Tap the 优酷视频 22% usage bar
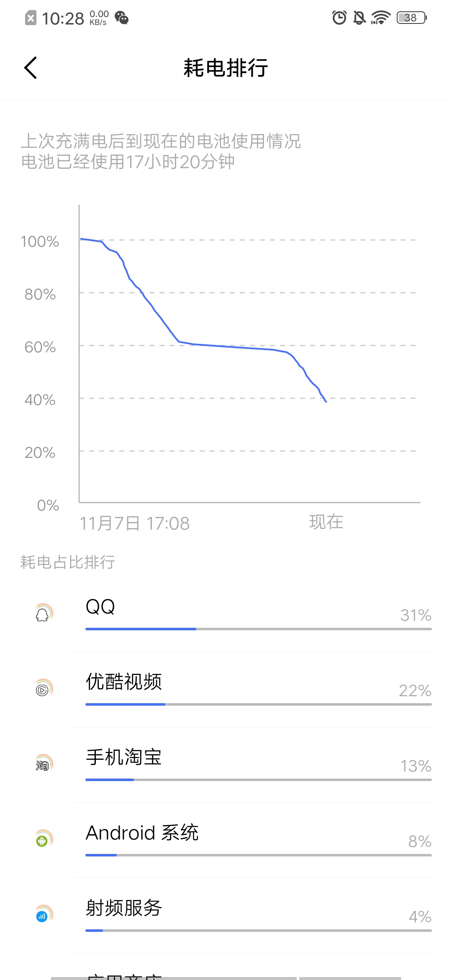 pos(258,704)
